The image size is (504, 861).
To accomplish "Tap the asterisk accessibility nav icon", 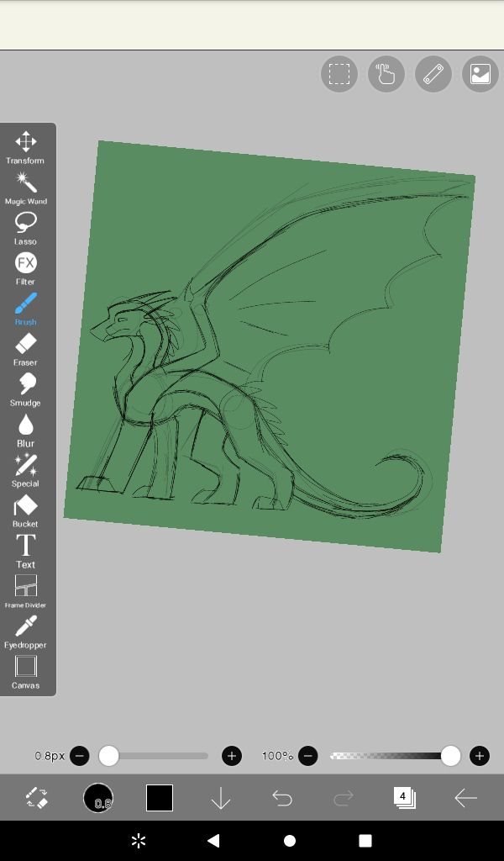I will pyautogui.click(x=139, y=841).
